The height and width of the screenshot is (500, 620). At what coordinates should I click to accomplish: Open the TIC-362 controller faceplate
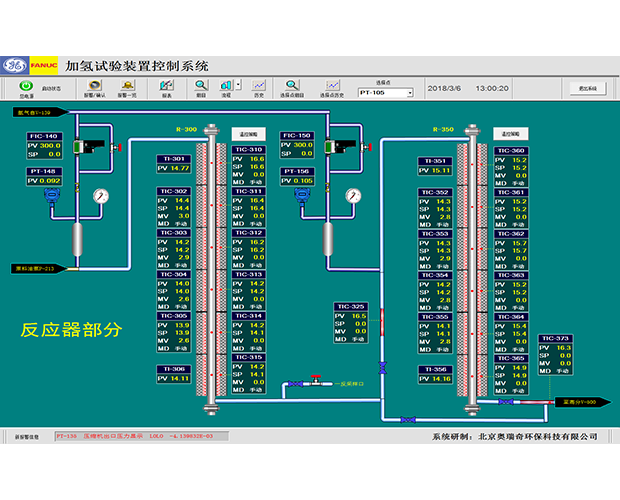pyautogui.click(x=511, y=250)
